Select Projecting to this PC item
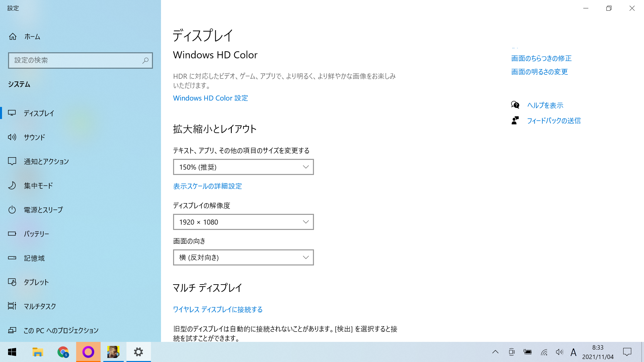Image resolution: width=644 pixels, height=362 pixels. pos(61,330)
